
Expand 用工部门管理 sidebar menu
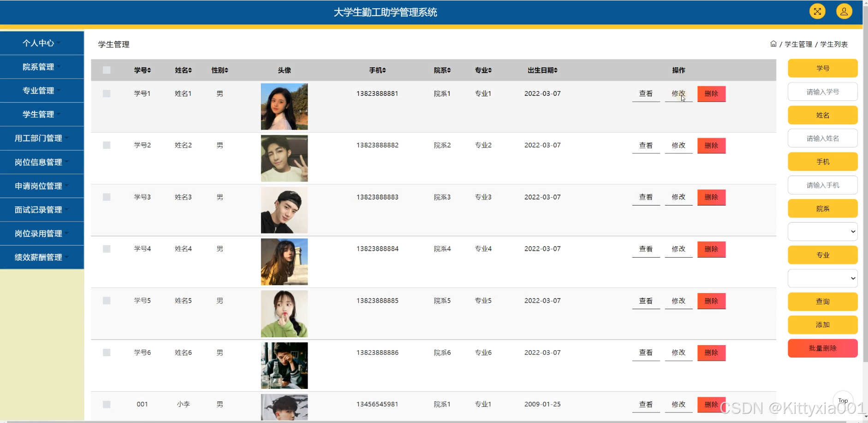42,138
